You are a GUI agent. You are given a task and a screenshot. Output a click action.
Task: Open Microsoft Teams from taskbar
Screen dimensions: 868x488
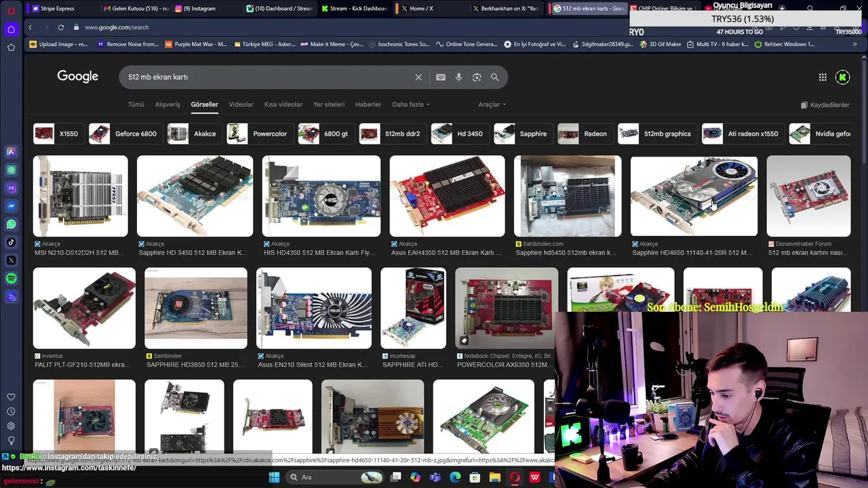(x=435, y=477)
